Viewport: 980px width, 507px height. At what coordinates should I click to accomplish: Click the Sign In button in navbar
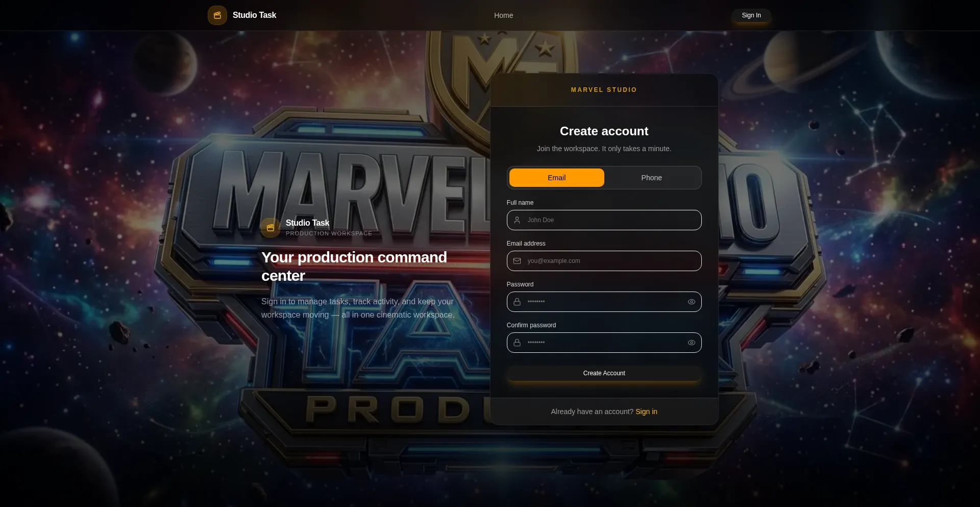[751, 15]
